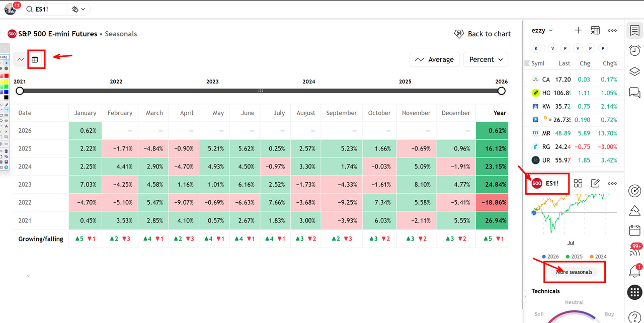Open the settings dropdown beside symbol search
The image size is (644, 323).
[78, 9]
